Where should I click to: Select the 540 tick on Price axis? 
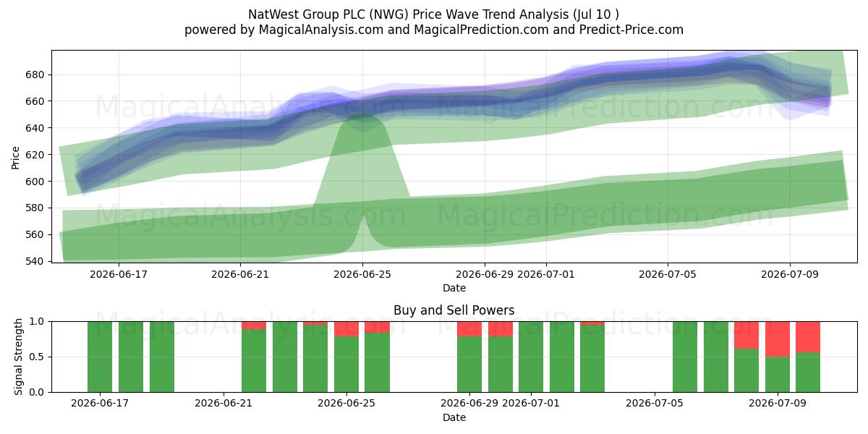click(36, 261)
